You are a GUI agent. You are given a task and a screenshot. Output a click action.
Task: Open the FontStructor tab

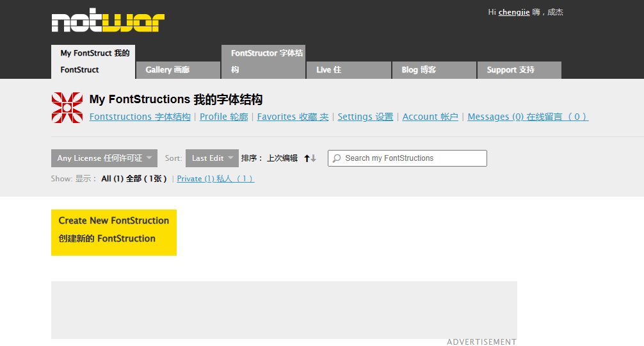263,62
